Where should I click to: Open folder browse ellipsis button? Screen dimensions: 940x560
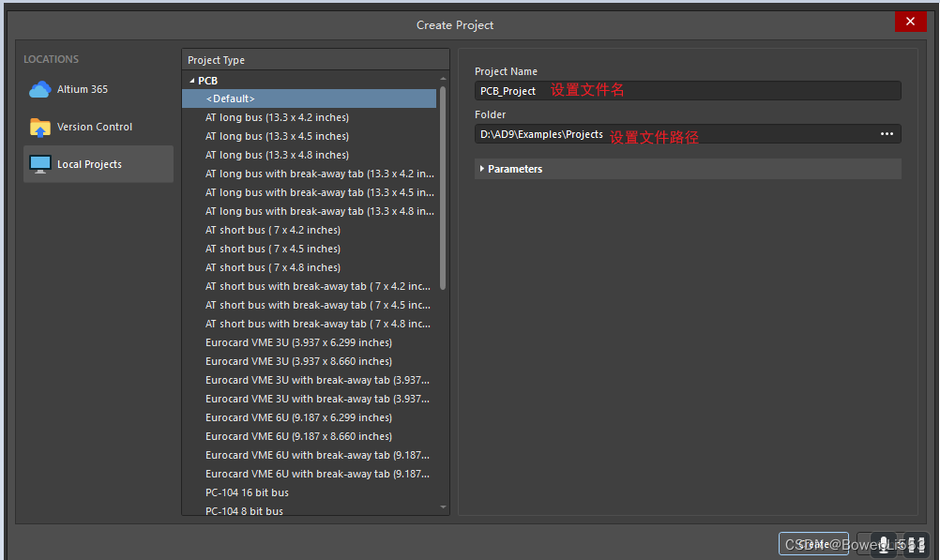(887, 134)
